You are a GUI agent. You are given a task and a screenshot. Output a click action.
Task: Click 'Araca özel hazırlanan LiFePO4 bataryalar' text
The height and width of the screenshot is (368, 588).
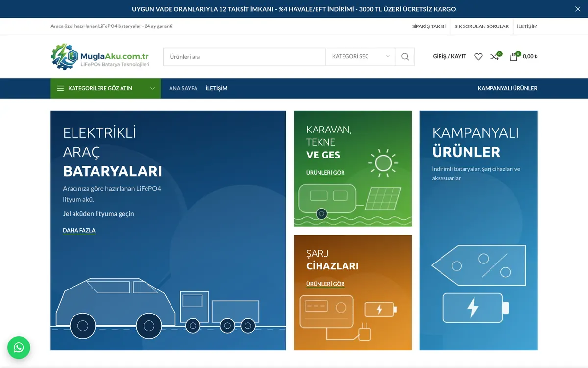pyautogui.click(x=96, y=26)
